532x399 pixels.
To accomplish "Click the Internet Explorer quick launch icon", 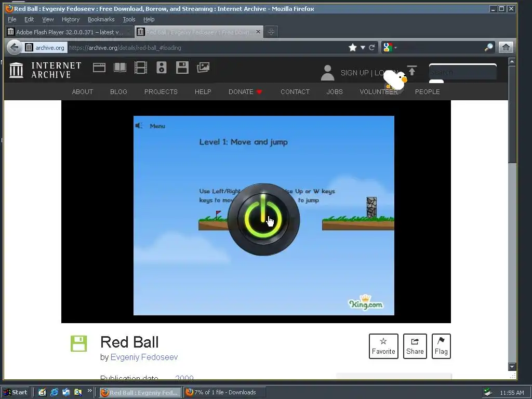I will [54, 392].
